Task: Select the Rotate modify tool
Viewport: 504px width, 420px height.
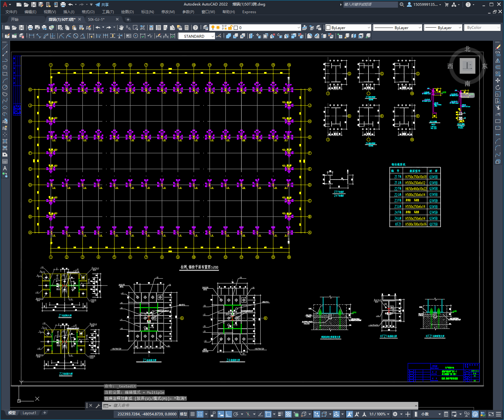Action: pos(498,87)
